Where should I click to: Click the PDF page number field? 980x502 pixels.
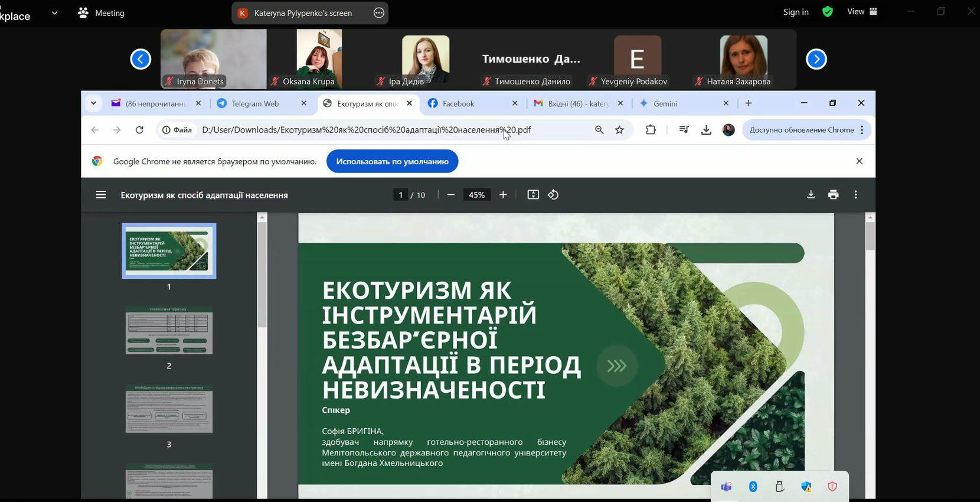(x=400, y=195)
